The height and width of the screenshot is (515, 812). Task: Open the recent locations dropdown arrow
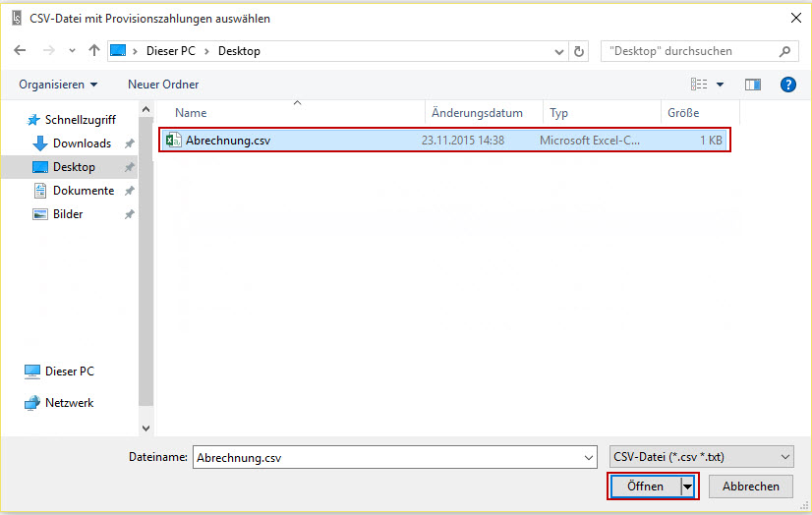coord(72,51)
